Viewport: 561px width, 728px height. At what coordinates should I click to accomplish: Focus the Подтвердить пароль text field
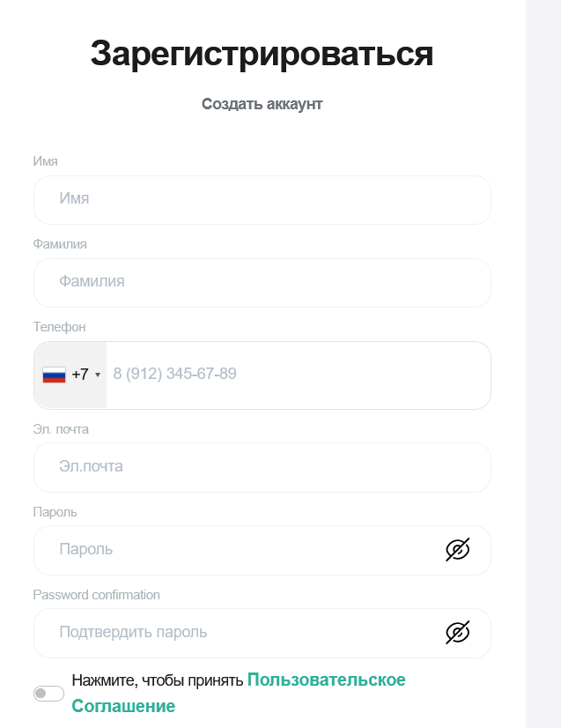(x=238, y=633)
